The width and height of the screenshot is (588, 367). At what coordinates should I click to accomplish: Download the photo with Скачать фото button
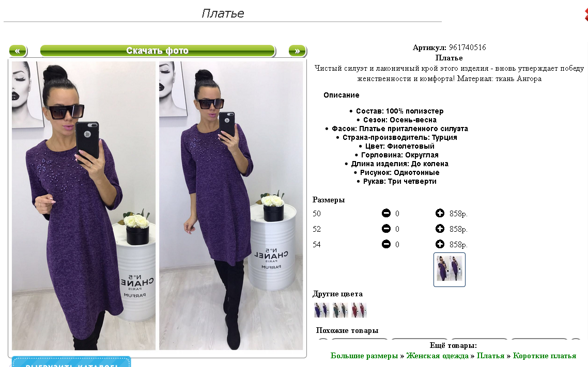[158, 51]
